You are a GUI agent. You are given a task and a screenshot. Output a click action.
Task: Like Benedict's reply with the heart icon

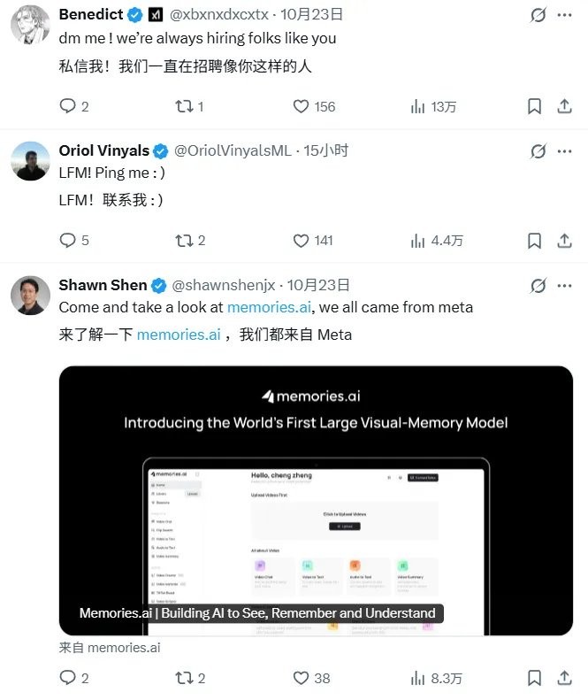click(x=301, y=106)
